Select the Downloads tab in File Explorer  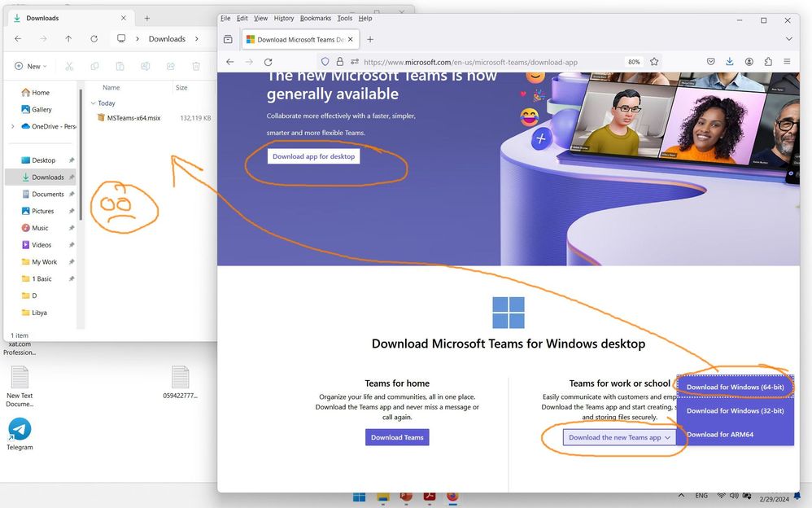pyautogui.click(x=70, y=18)
